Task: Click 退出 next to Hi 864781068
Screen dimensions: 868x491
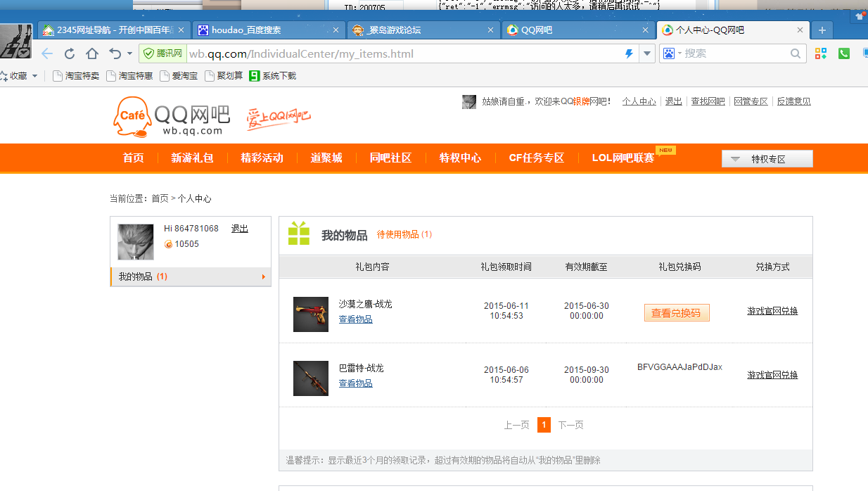Action: [x=240, y=229]
